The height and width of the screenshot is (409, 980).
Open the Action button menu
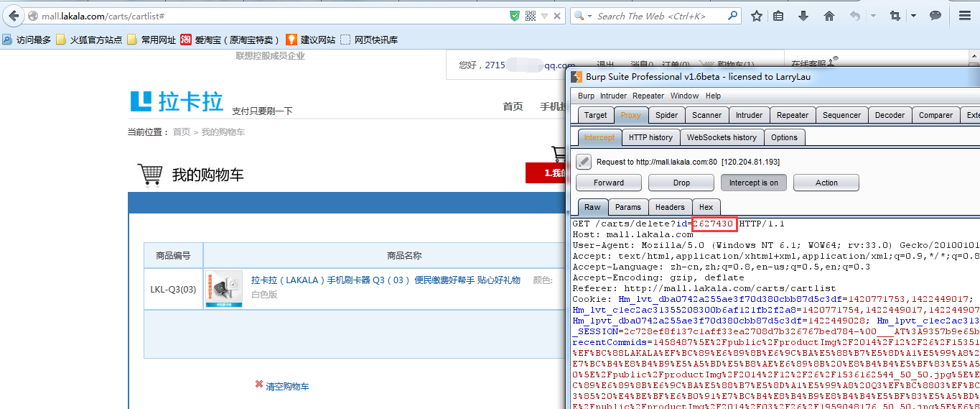click(826, 183)
